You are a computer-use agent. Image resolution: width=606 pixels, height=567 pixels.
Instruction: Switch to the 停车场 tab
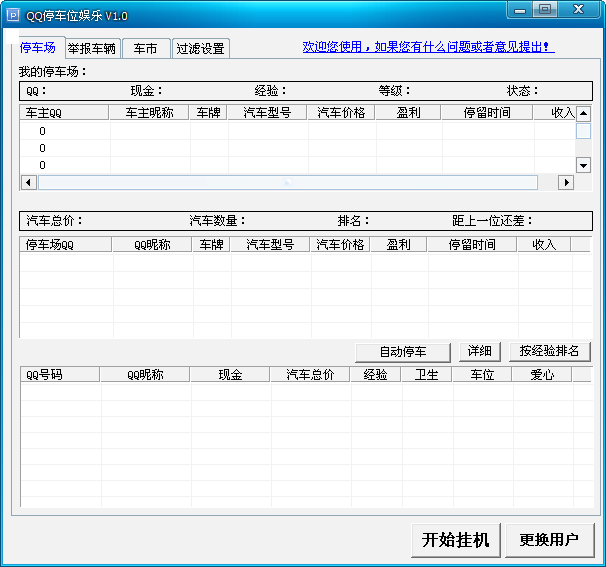coord(37,48)
